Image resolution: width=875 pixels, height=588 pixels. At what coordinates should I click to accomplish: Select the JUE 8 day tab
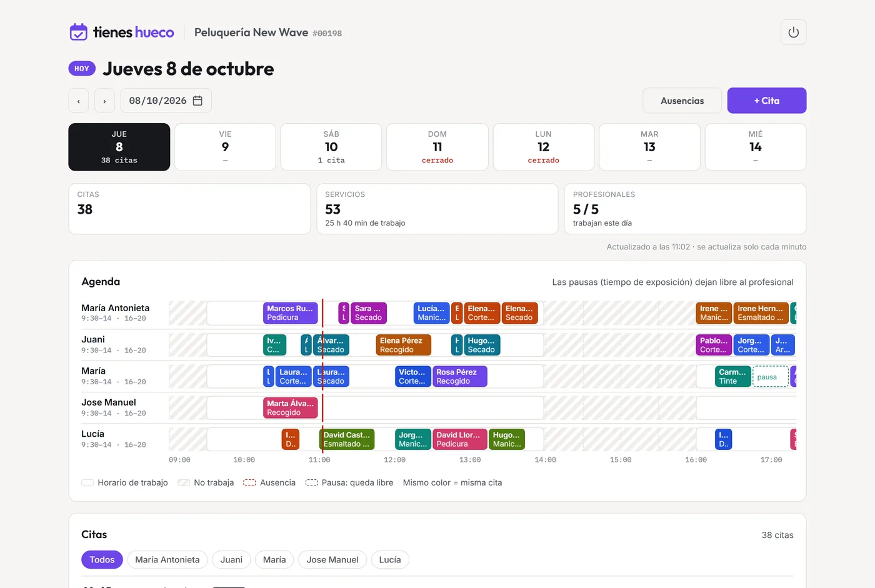pyautogui.click(x=119, y=147)
